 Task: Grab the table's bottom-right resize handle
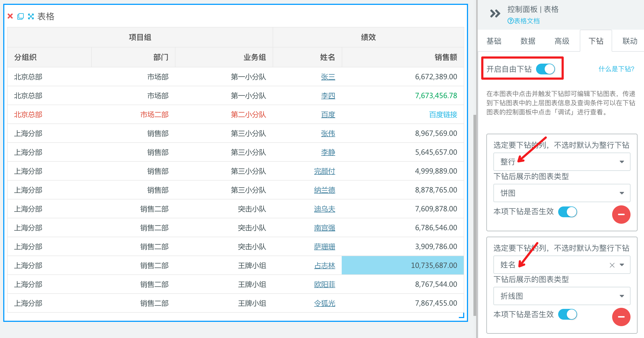462,315
